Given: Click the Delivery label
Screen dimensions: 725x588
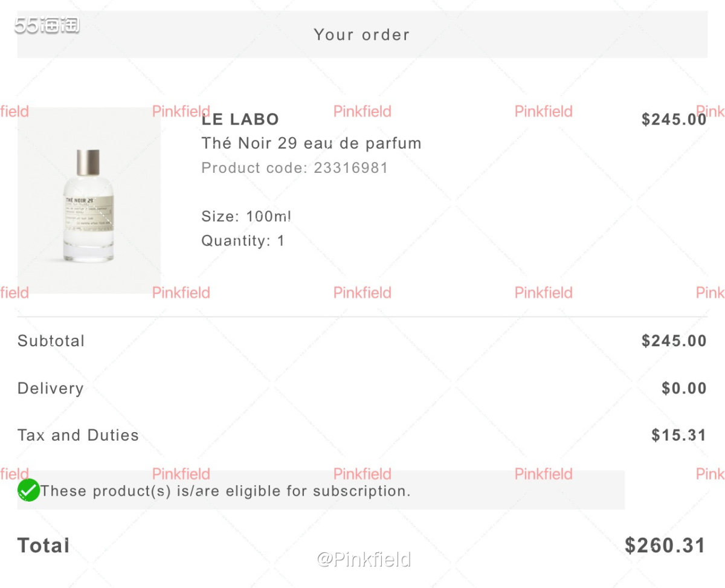Looking at the screenshot, I should pyautogui.click(x=51, y=388).
